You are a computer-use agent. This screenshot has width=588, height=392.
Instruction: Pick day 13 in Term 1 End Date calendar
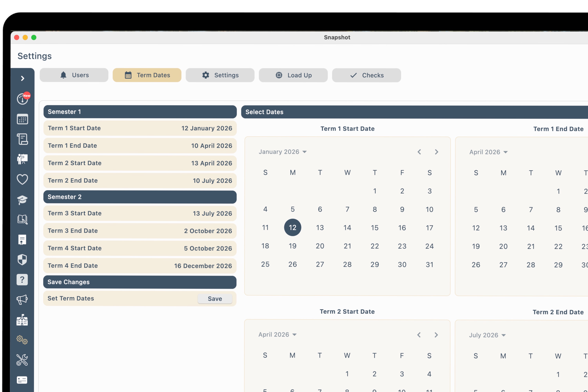tap(503, 228)
